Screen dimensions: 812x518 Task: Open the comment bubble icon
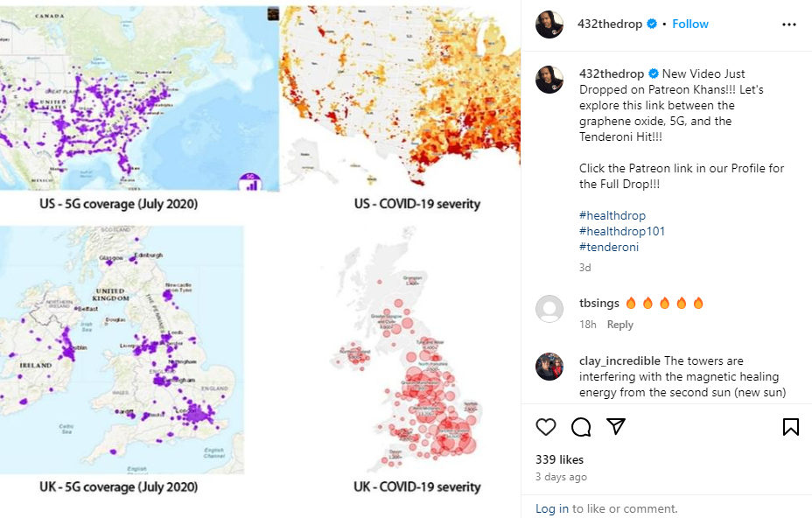[x=580, y=427]
